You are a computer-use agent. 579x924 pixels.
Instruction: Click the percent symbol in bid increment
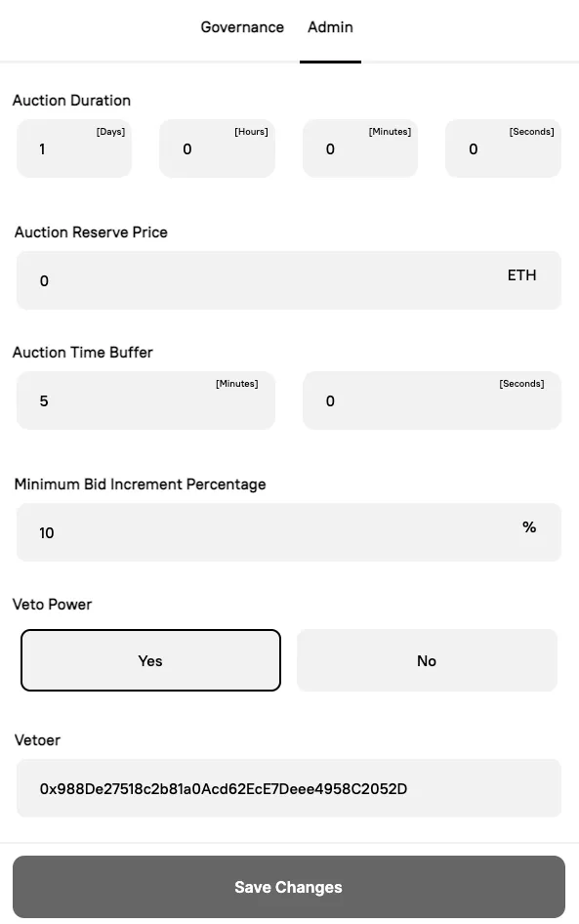(529, 527)
